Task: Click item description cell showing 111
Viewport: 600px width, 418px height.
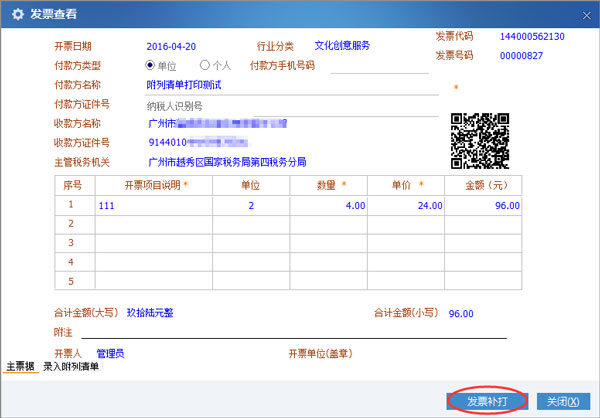Action: (153, 205)
